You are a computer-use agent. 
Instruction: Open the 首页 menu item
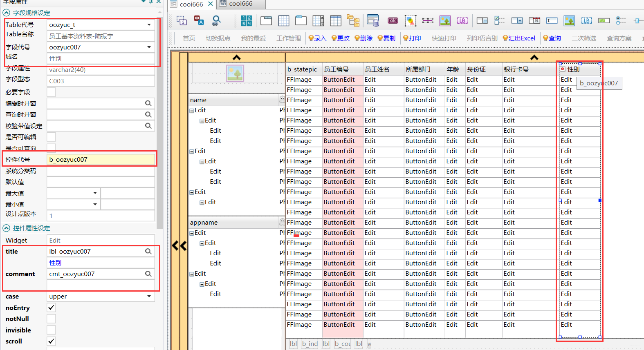pyautogui.click(x=189, y=38)
